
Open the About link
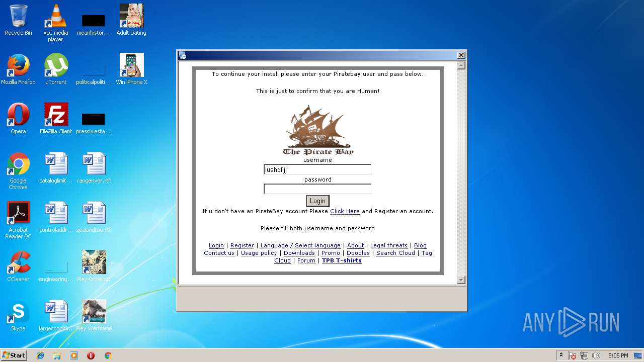(355, 245)
